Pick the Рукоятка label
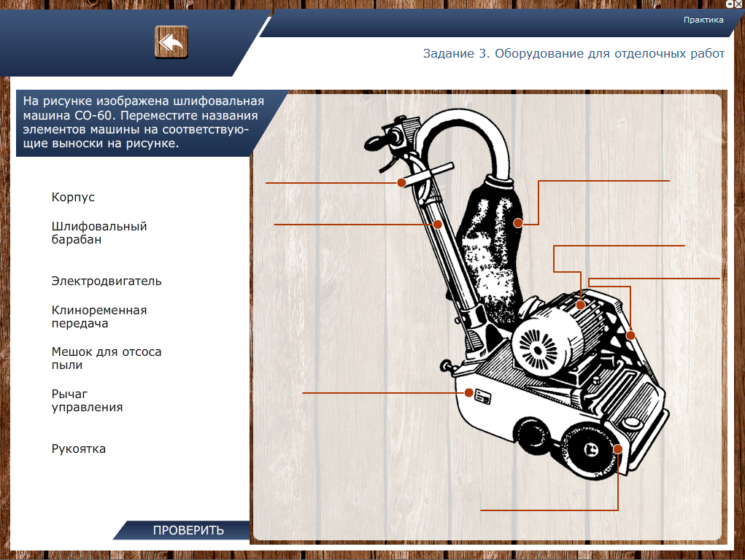 point(78,449)
